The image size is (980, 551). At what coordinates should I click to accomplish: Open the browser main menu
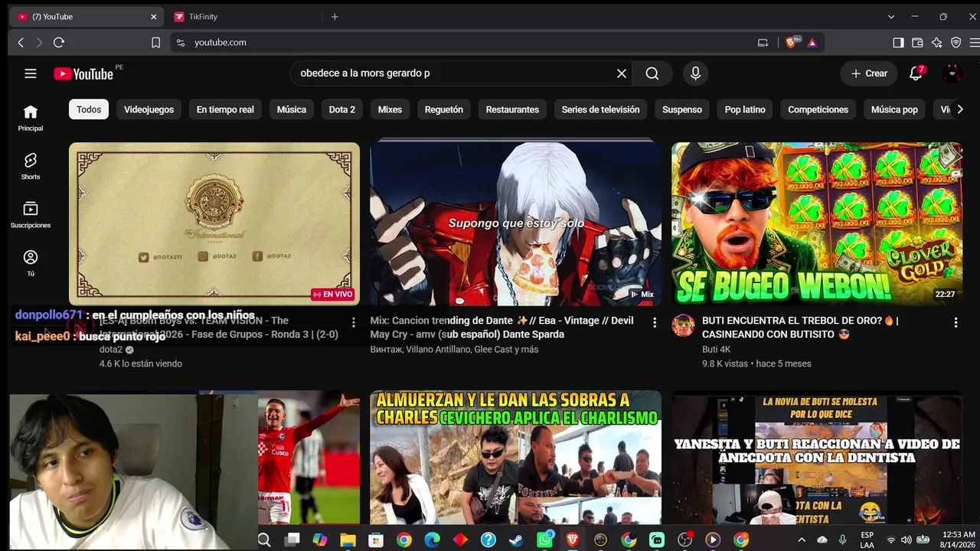974,43
